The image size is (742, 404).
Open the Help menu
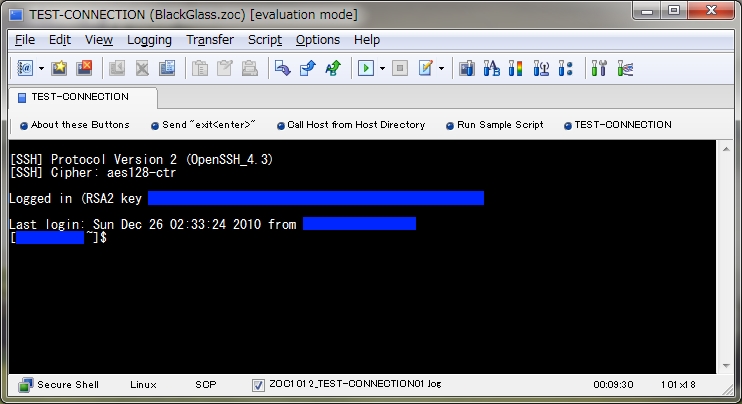367,40
